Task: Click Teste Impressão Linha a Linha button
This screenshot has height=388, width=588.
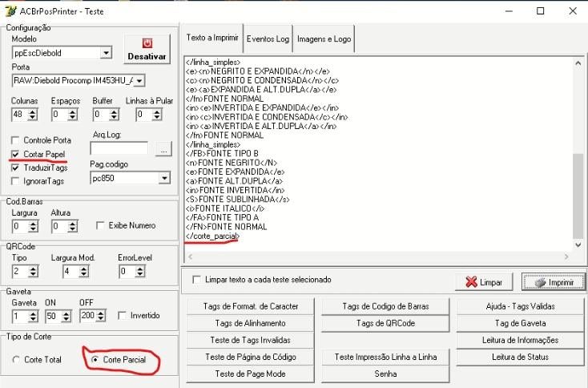Action: 385,357
